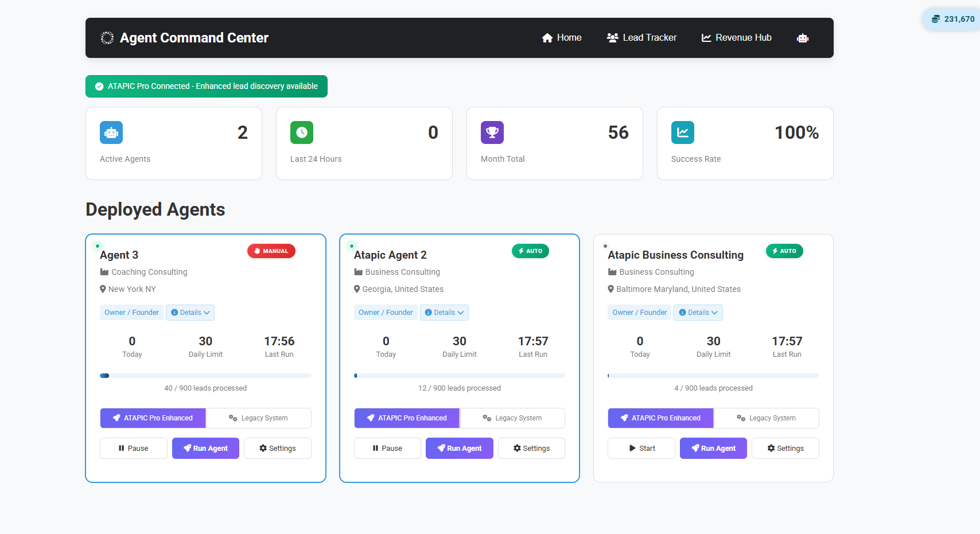The height and width of the screenshot is (534, 980).
Task: Open the Lead Tracker page
Action: (641, 38)
